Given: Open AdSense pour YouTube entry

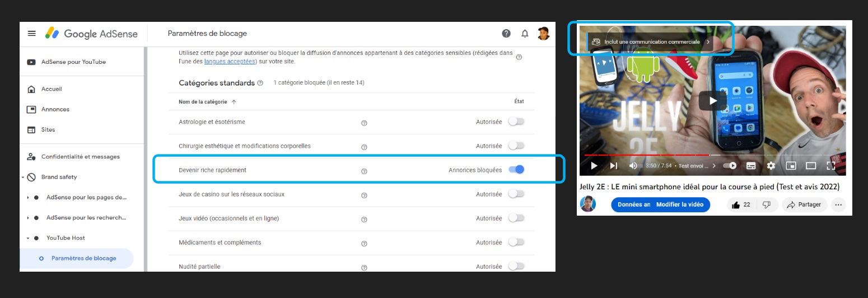Looking at the screenshot, I should [73, 62].
